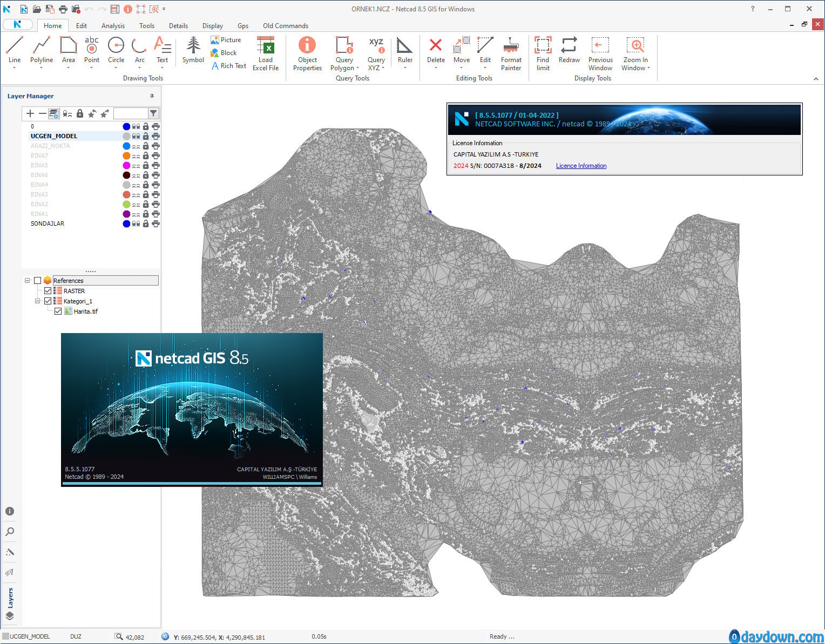This screenshot has height=644, width=825.
Task: Open the Circle dropdown arrow
Action: [x=116, y=68]
